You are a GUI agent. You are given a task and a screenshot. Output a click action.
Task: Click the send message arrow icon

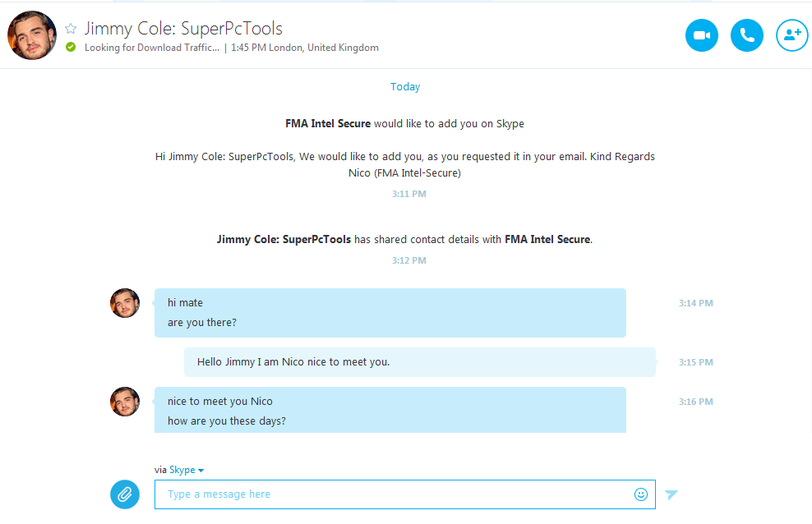pyautogui.click(x=671, y=494)
